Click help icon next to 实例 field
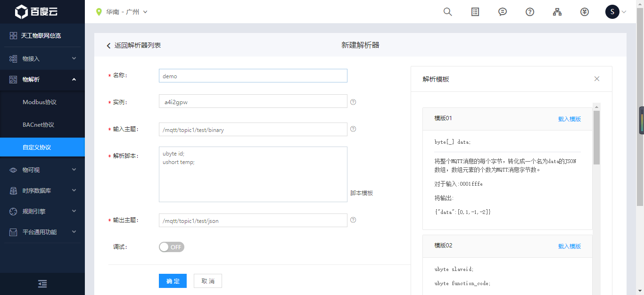The width and height of the screenshot is (644, 295). click(353, 102)
